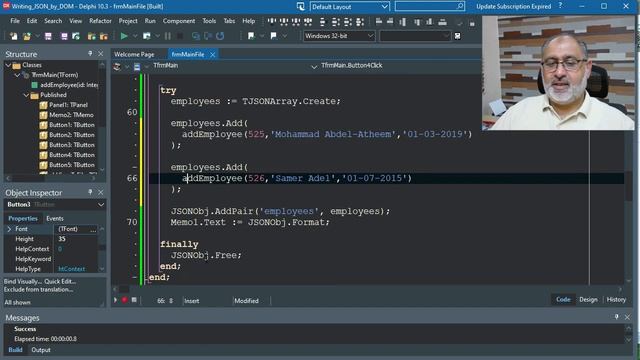Screen dimensions: 640x360
Task: Click the Bind Visually link
Action: (23, 281)
